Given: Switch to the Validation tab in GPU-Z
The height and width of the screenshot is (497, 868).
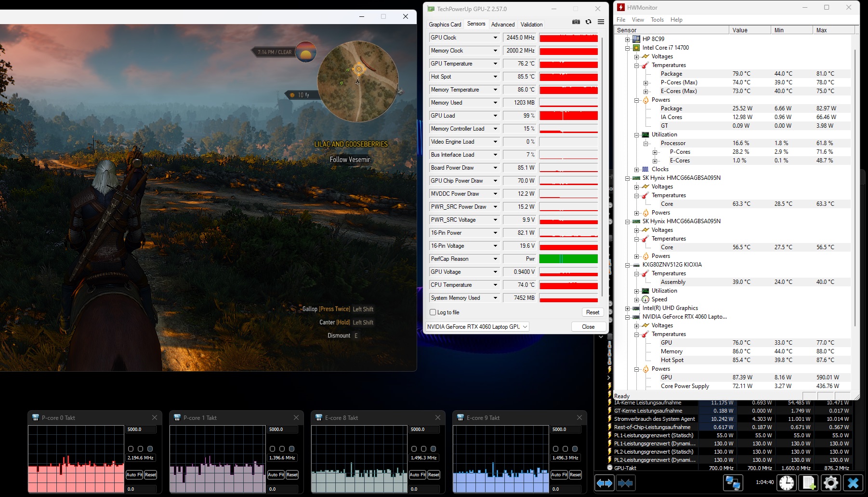Looking at the screenshot, I should 531,25.
